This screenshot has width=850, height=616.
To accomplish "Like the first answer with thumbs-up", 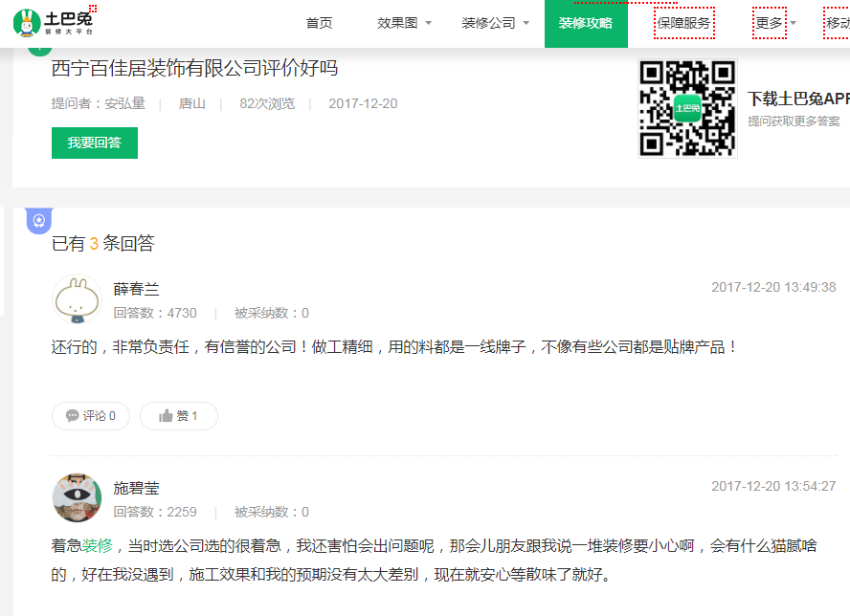I will coord(179,416).
